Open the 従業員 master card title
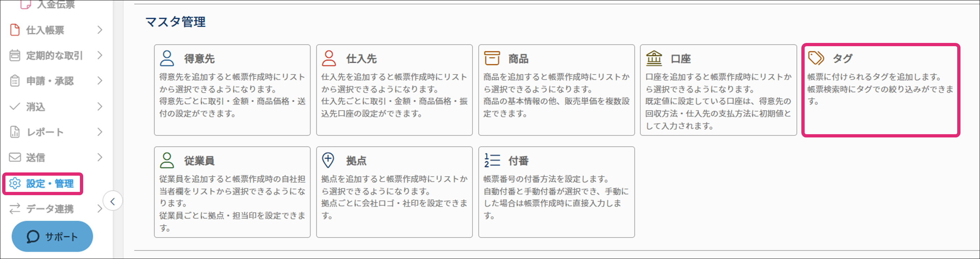The width and height of the screenshot is (980, 259). [199, 161]
